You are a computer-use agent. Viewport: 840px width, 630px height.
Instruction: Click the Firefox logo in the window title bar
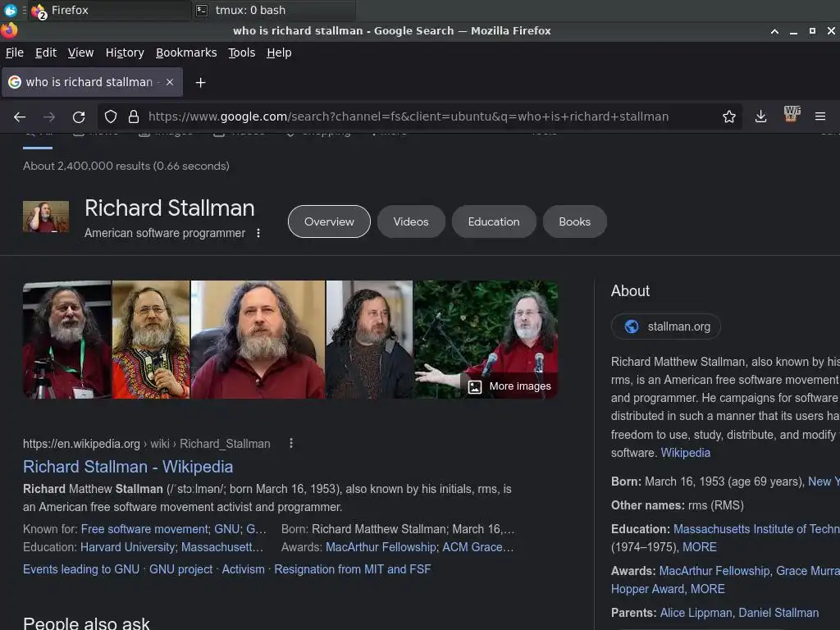[8, 30]
